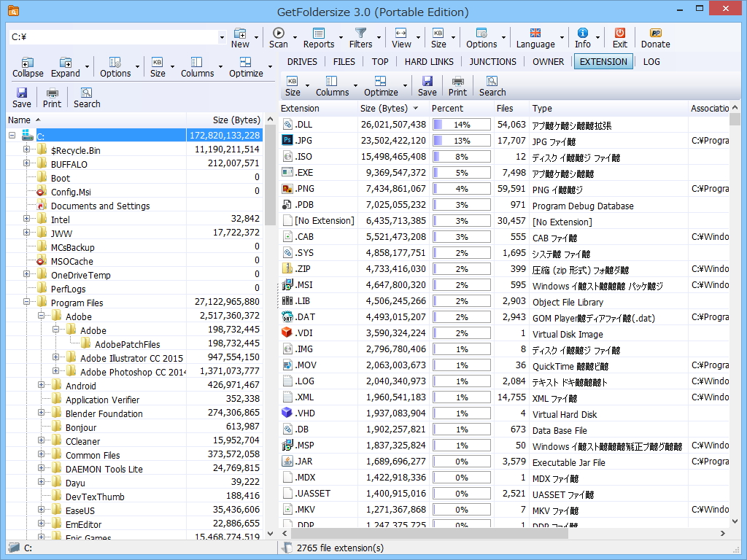Sort tree by the Name column header
Viewport: 747px width, 560px height.
tap(96, 120)
